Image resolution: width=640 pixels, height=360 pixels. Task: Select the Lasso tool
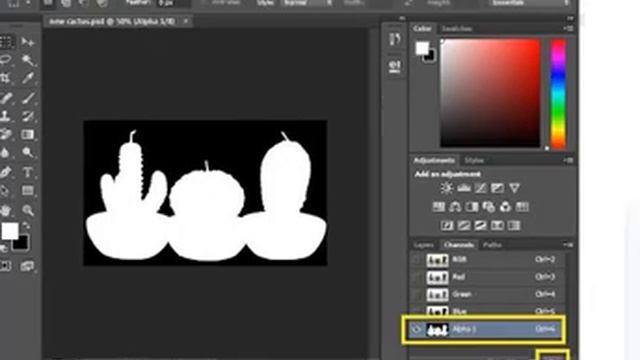(6, 60)
